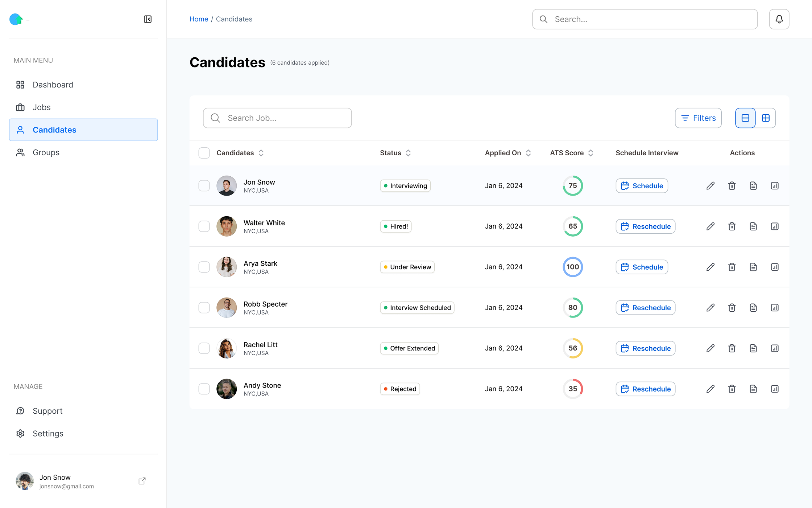Select the Jobs section in the sidebar

click(41, 107)
